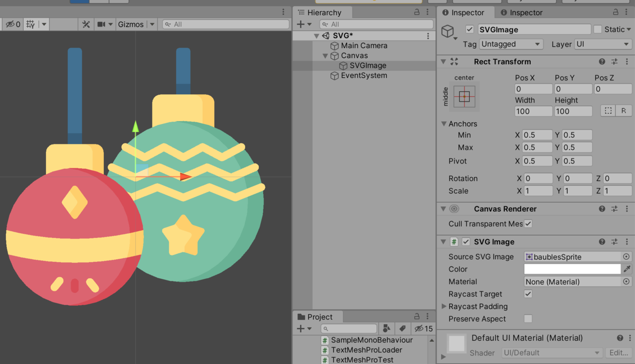Toggle Rect Transform raw edit mode R

pos(623,111)
